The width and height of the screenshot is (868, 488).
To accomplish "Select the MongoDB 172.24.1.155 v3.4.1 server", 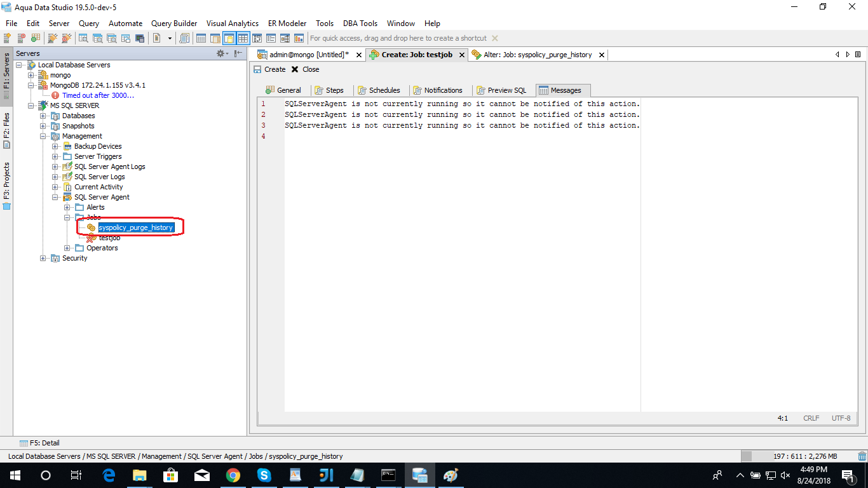I will pos(98,85).
